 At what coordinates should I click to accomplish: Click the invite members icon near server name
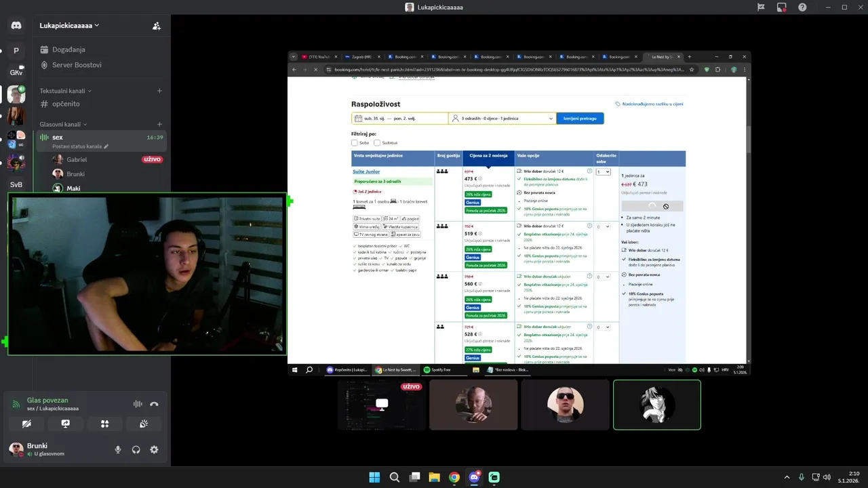157,26
